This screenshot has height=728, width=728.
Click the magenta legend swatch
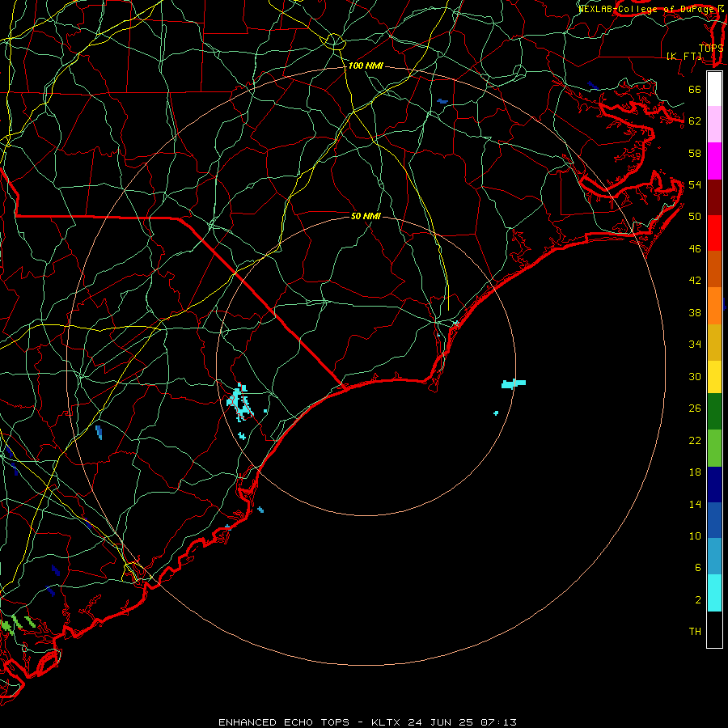coord(714,161)
